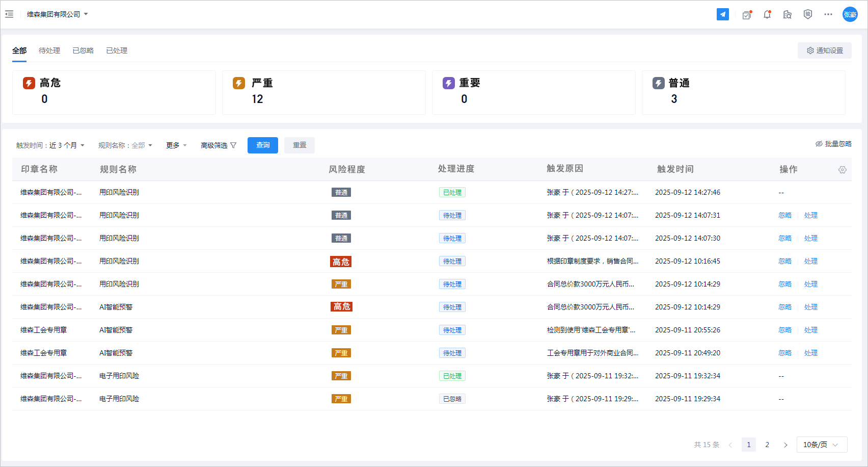Click the enterprise search icon in header
This screenshot has width=868, height=467.
click(788, 15)
